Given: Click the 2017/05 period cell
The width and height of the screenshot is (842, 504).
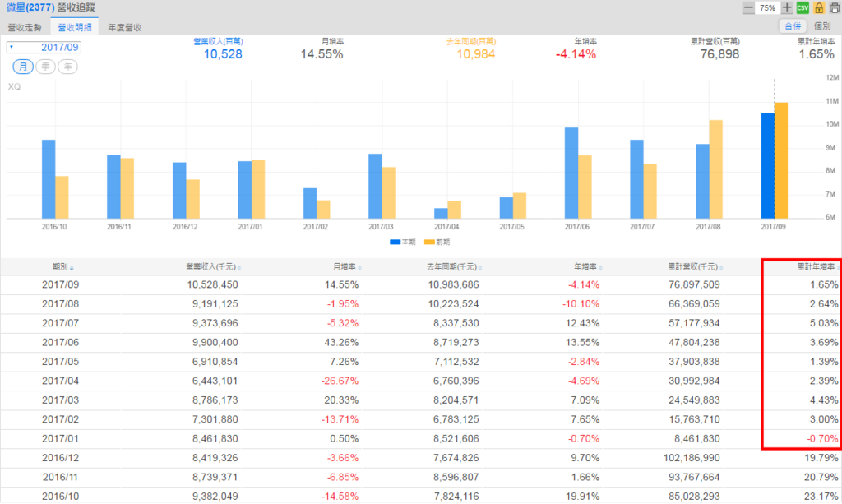Looking at the screenshot, I should tap(60, 362).
